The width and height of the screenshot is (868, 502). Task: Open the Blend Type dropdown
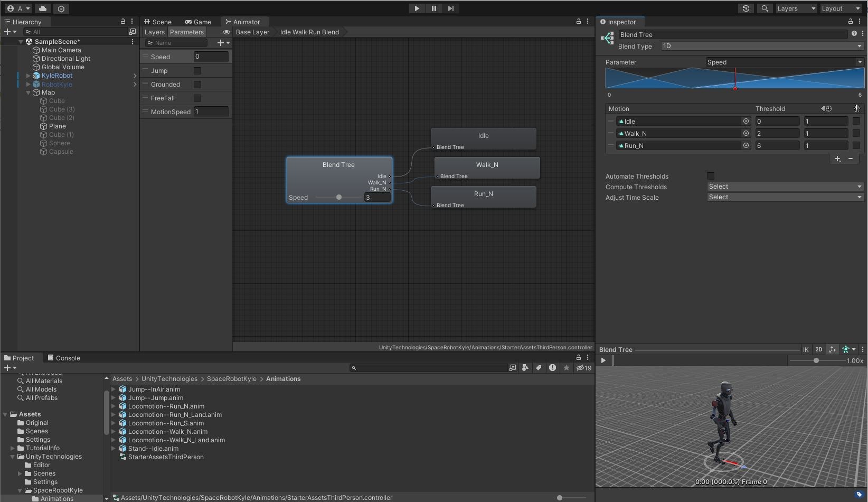761,47
